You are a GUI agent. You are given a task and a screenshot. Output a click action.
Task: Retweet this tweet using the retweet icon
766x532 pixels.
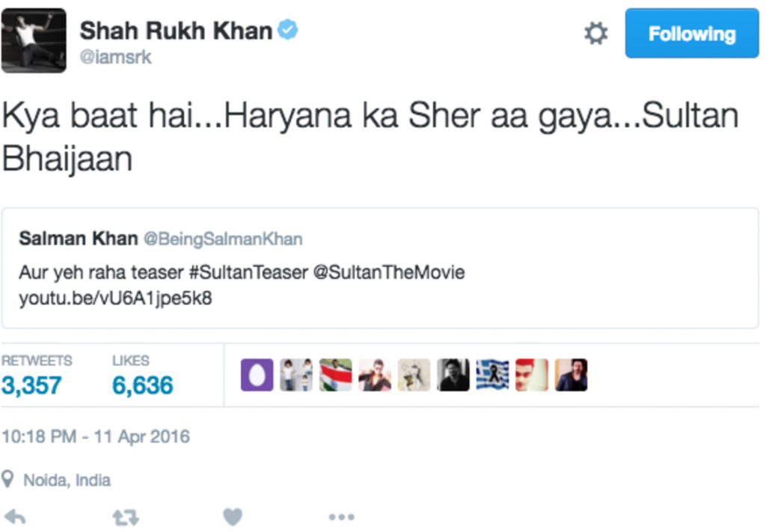point(125,517)
